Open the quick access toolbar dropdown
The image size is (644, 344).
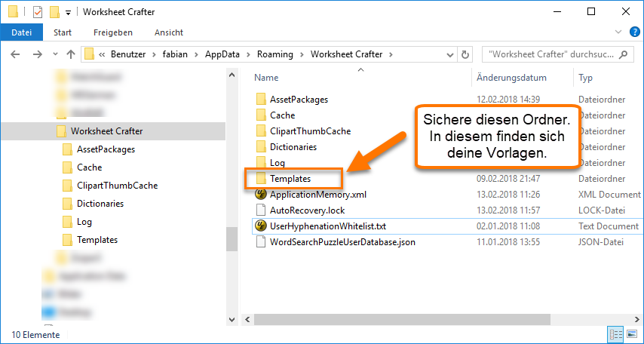[69, 13]
